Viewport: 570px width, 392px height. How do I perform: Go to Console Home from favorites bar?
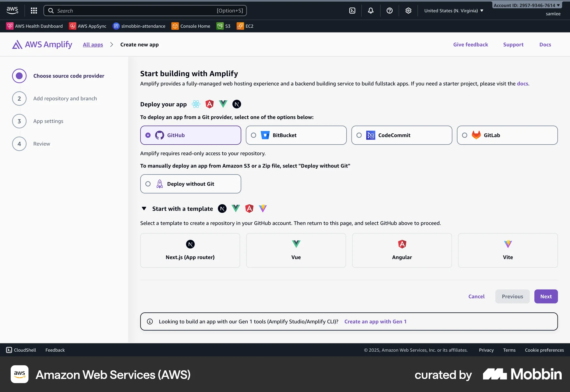(x=191, y=26)
